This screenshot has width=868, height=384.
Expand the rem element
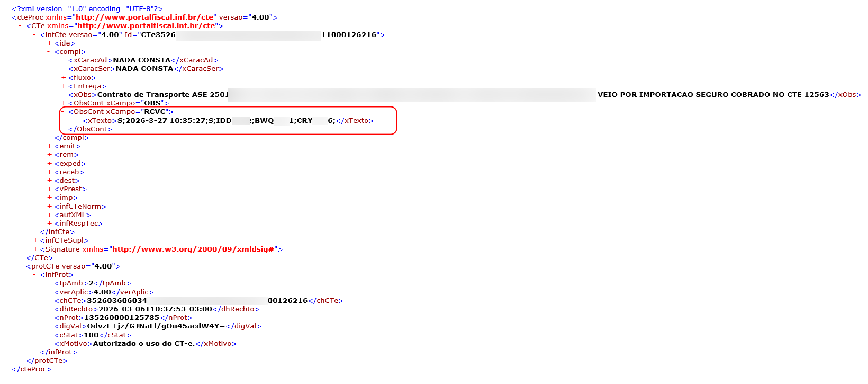pos(50,155)
